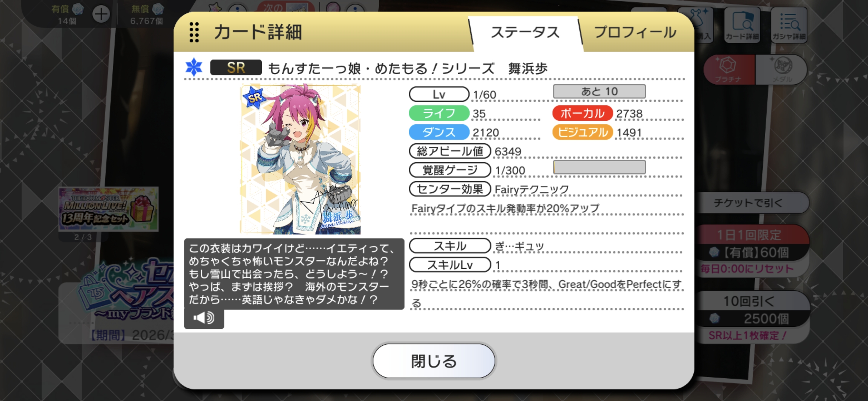Screen dimensions: 868x401
Task: Click the 覚醒ゲージ progress bar
Action: coord(599,167)
